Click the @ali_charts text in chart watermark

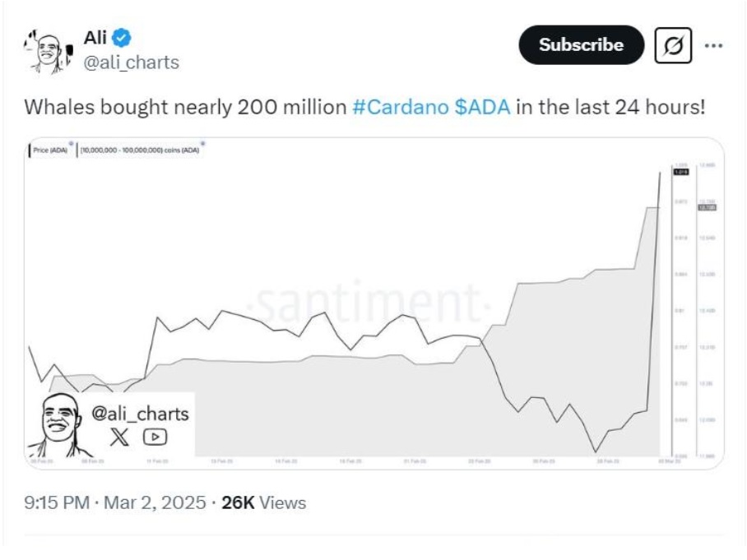click(140, 414)
